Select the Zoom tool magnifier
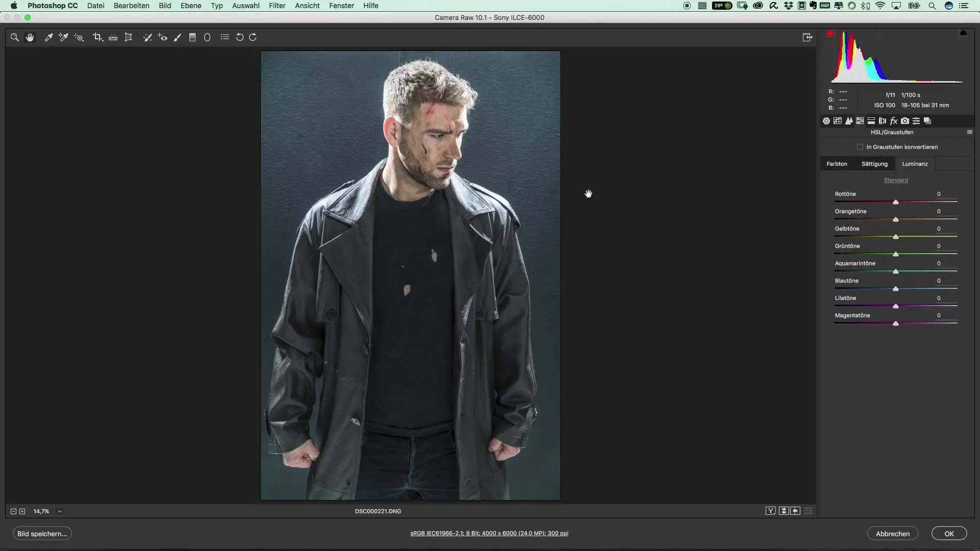The width and height of the screenshot is (980, 551). click(15, 37)
